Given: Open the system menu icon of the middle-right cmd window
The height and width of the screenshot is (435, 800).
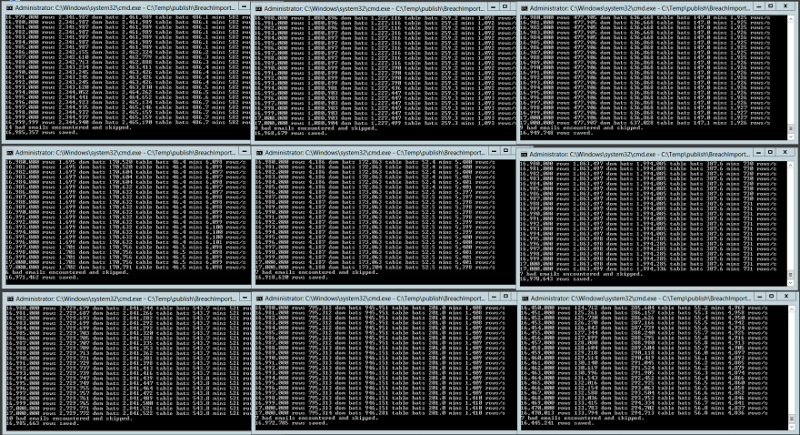Looking at the screenshot, I should click(524, 154).
